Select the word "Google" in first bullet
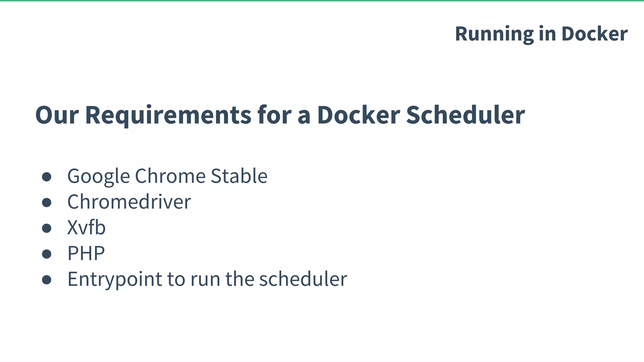644x362 pixels. pyautogui.click(x=98, y=176)
